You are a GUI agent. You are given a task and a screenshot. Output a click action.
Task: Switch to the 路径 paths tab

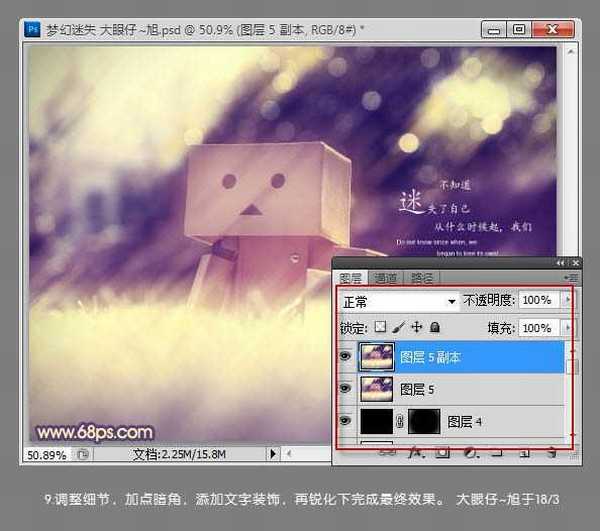[422, 278]
